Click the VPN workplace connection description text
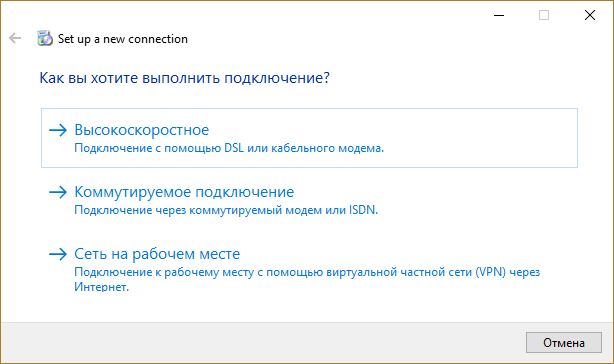Viewport: 614px width, 364px height. click(x=307, y=279)
